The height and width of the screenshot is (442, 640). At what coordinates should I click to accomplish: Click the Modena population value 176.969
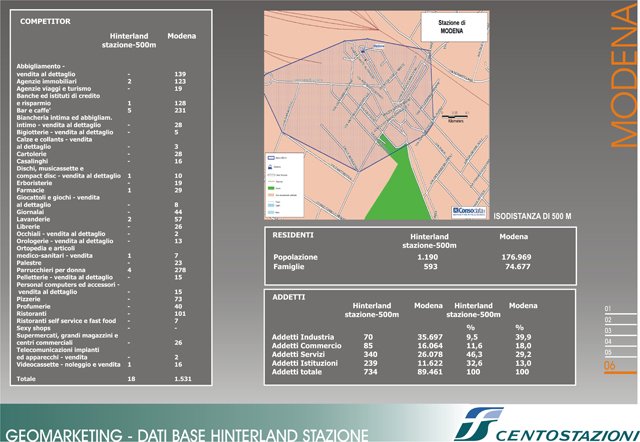point(516,257)
